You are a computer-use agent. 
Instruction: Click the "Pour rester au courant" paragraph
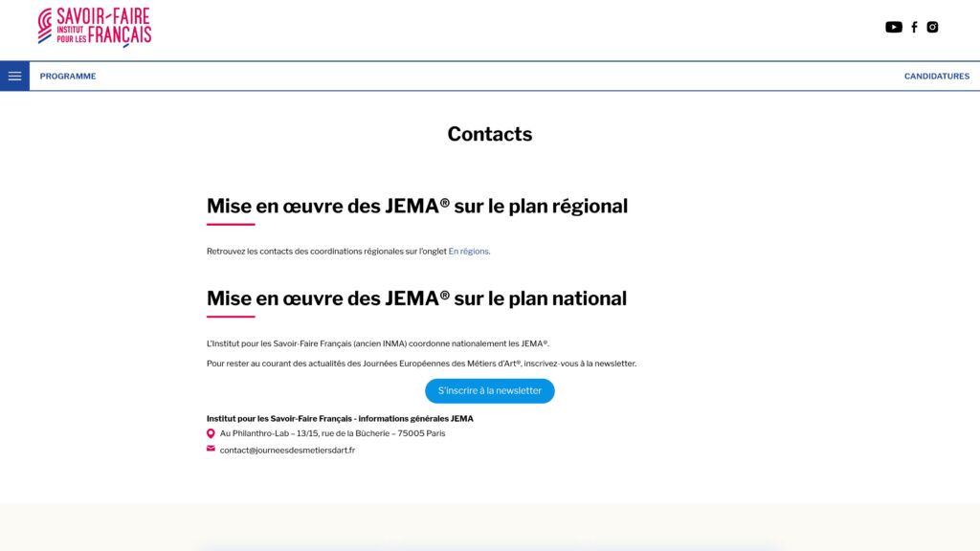tap(421, 364)
